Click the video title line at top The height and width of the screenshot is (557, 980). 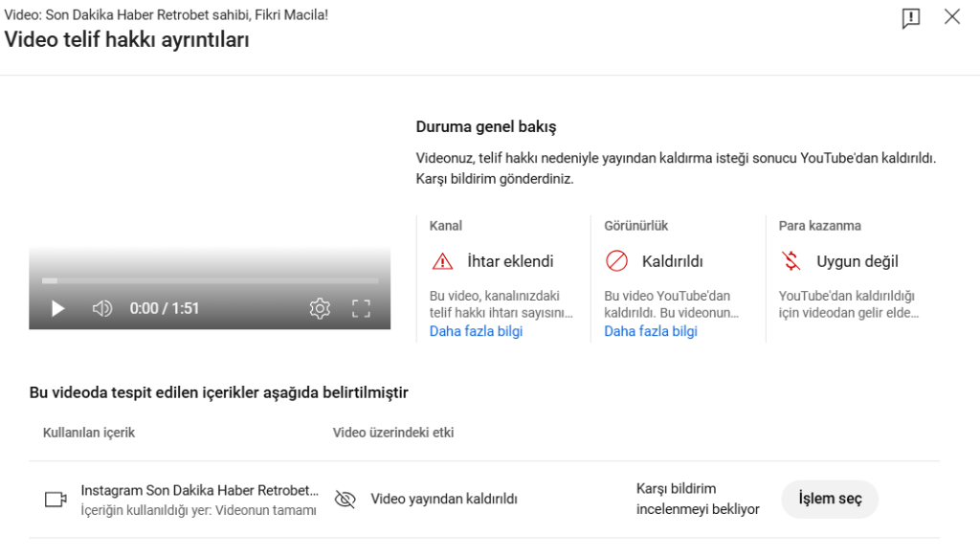(167, 14)
